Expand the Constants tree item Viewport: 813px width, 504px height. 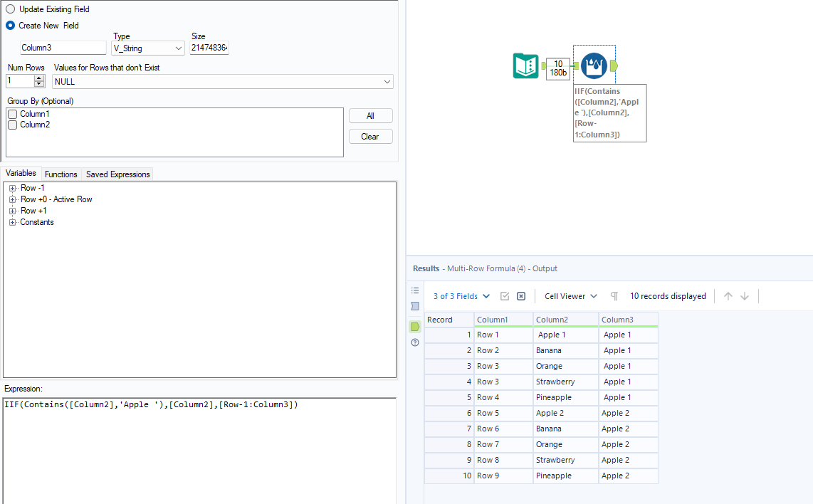[x=12, y=221]
